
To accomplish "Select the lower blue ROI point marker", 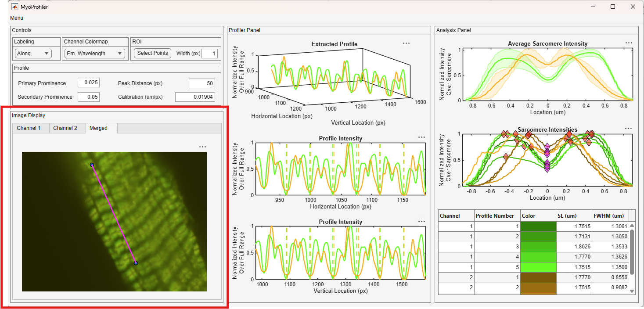I will [136, 263].
